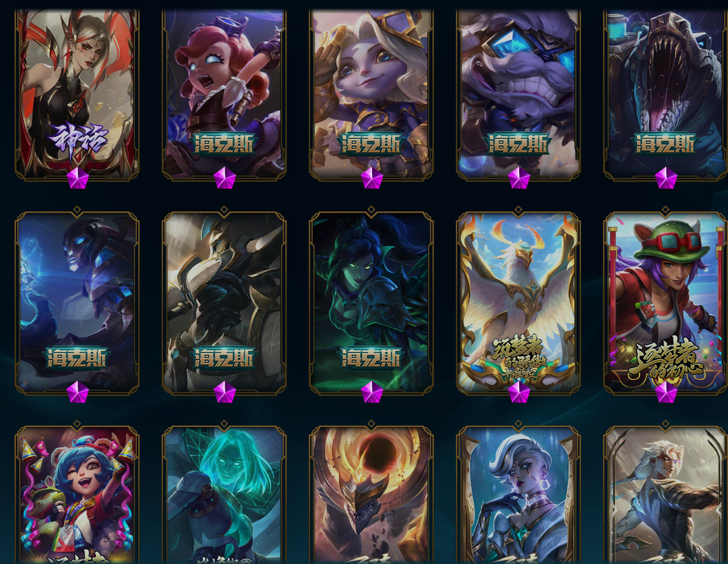Screen dimensions: 728x564
Task: Click the gem below the open-jawed monster card
Action: pyautogui.click(x=666, y=178)
